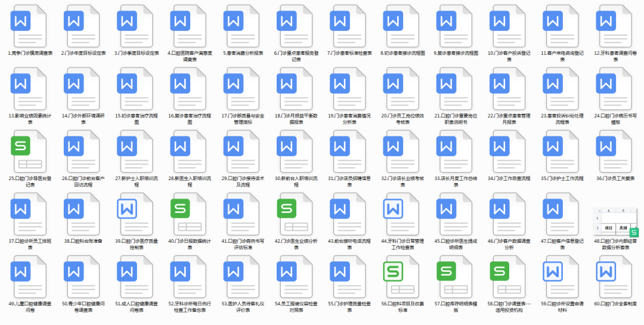Select file 4.口腔医院客户满意度调查表
The width and height of the screenshot is (644, 325).
[x=190, y=26]
